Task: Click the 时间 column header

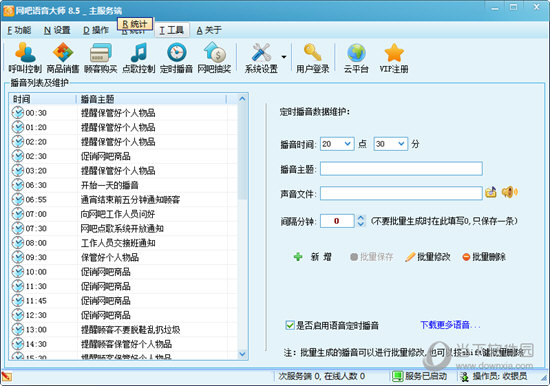Action: point(43,99)
